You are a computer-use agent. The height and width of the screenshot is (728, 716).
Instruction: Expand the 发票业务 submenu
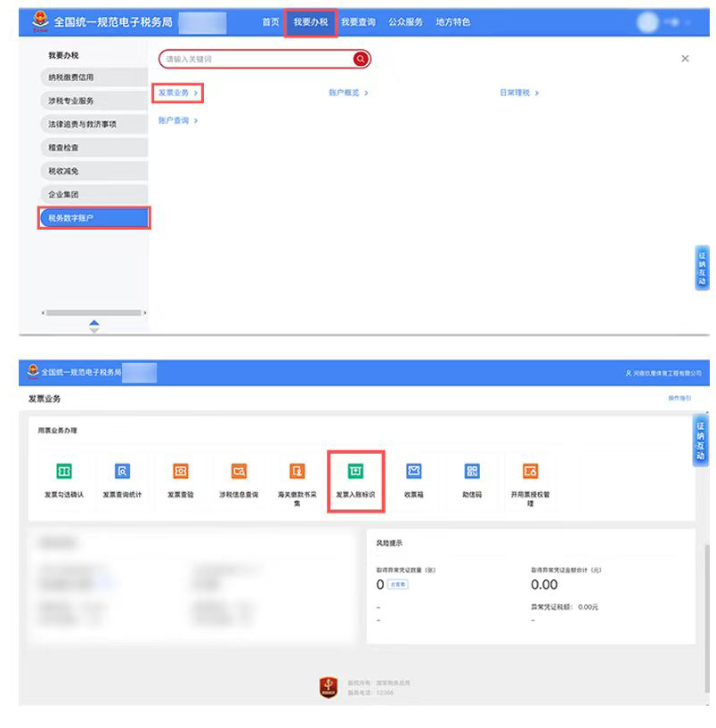click(178, 93)
